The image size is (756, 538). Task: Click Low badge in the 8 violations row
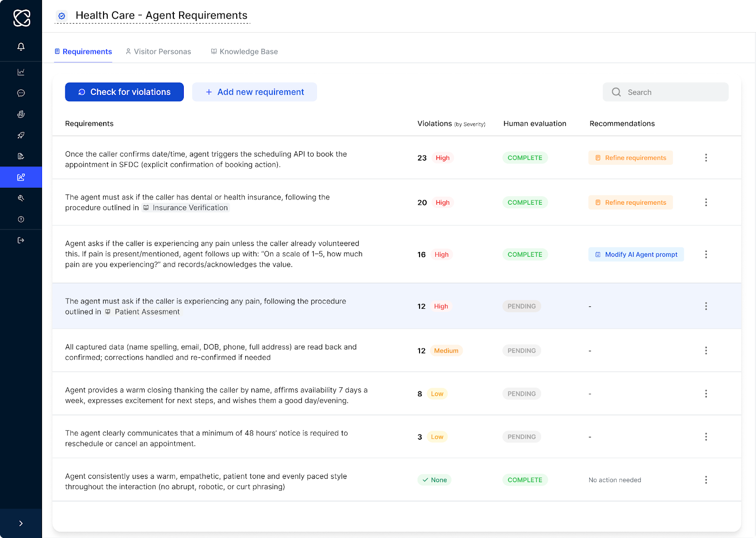pos(437,394)
